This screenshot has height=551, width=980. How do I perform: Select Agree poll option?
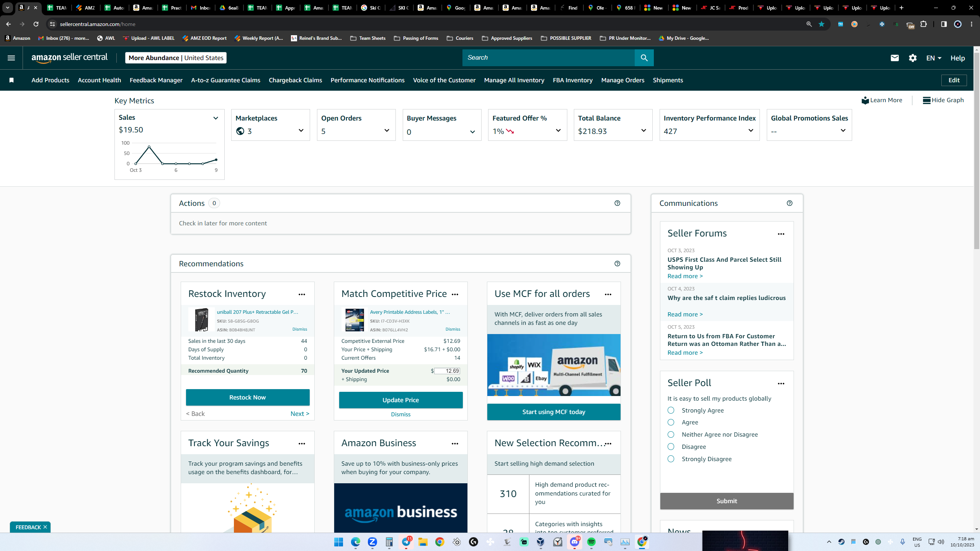(671, 422)
